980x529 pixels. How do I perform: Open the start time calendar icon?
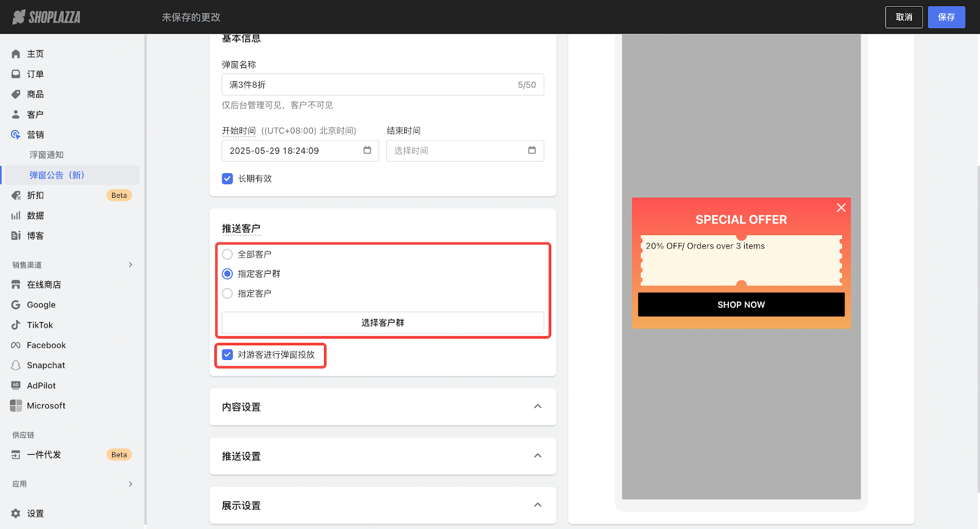click(367, 151)
